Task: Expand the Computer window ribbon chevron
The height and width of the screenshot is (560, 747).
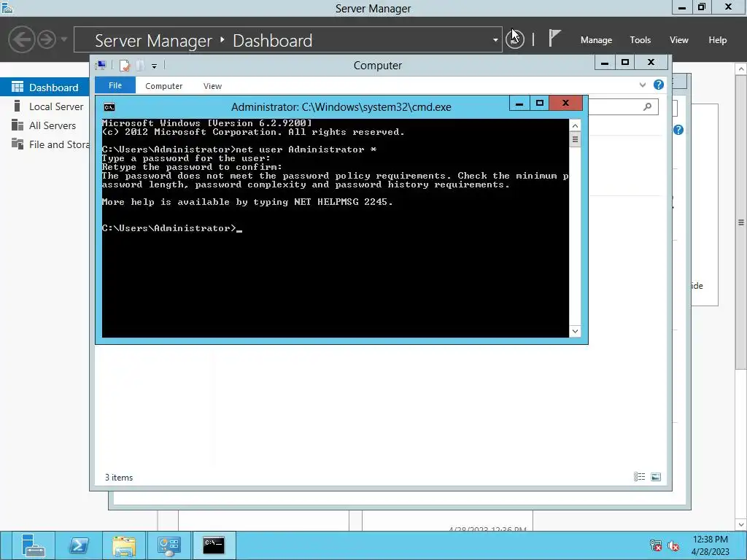Action: coord(643,85)
